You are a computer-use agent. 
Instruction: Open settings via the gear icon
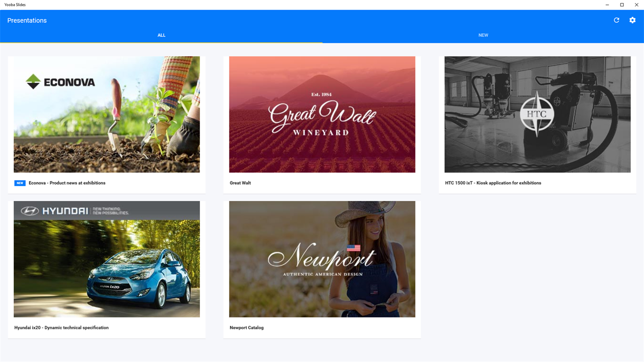(x=632, y=20)
